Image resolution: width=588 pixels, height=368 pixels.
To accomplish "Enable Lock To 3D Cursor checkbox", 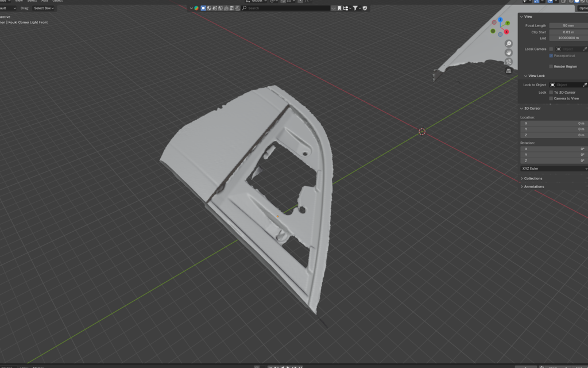I will coord(551,93).
